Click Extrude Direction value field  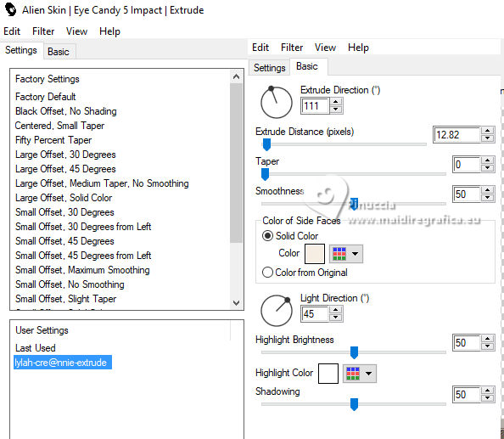(x=315, y=106)
